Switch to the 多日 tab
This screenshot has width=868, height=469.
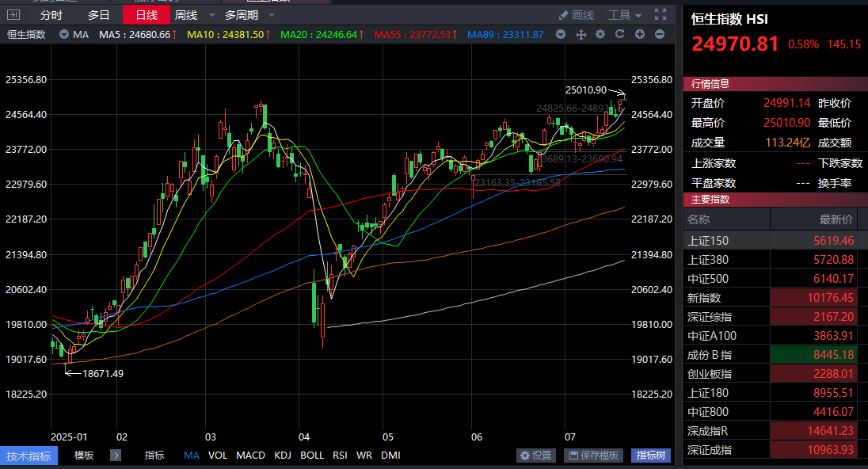coord(99,15)
